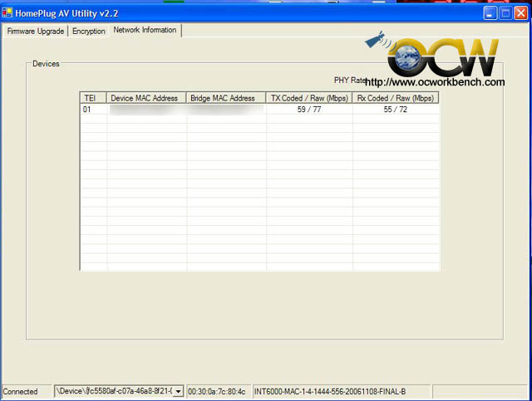Select the Network Information tab
This screenshot has height=401, width=532.
tap(145, 30)
